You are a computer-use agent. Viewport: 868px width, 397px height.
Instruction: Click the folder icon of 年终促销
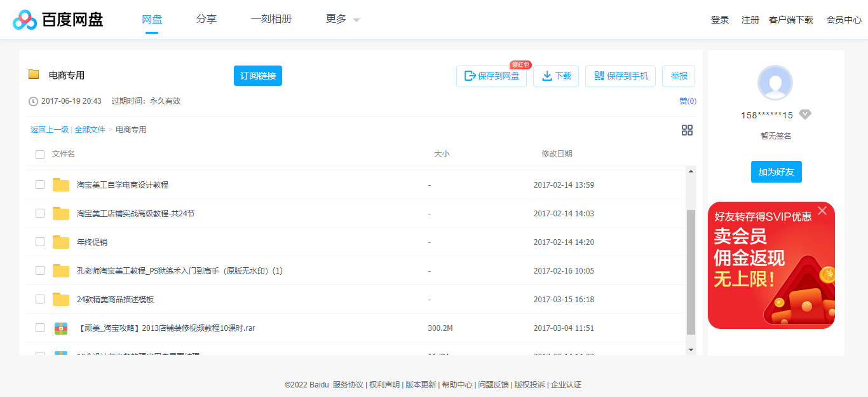pos(60,242)
